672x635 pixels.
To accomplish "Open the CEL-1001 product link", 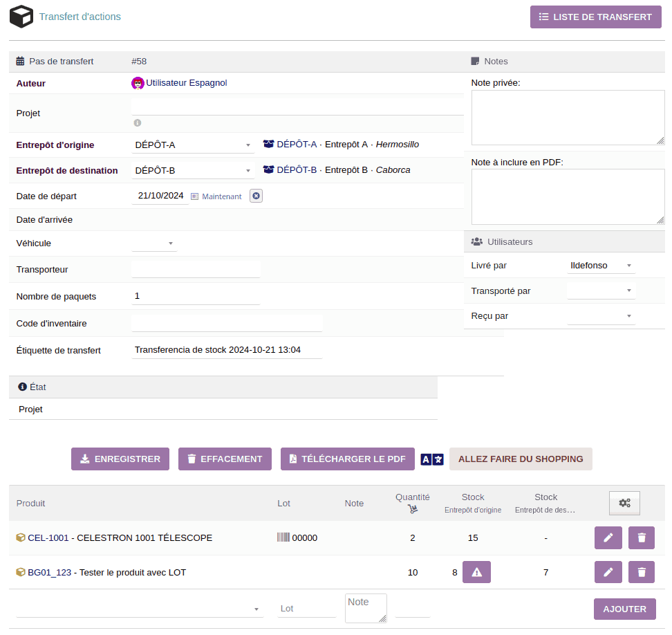I will [x=48, y=537].
